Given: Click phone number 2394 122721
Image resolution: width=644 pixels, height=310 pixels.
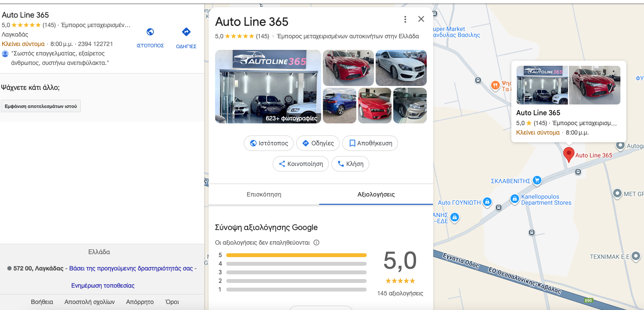Looking at the screenshot, I should point(95,44).
